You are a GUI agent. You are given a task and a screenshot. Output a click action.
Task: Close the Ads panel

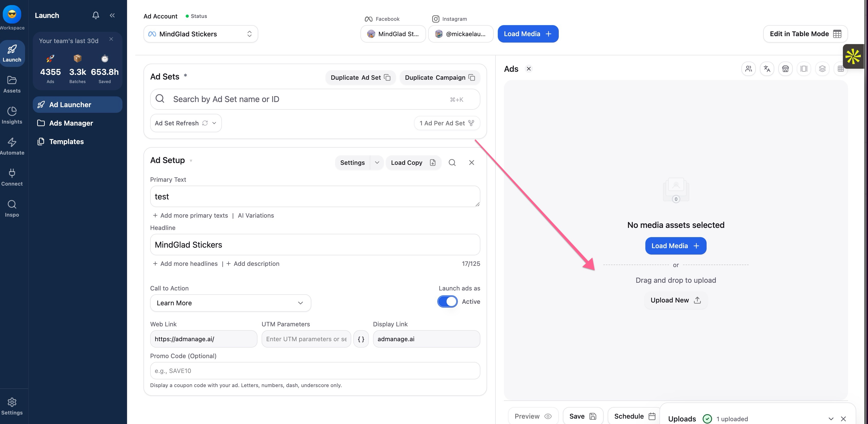[529, 69]
